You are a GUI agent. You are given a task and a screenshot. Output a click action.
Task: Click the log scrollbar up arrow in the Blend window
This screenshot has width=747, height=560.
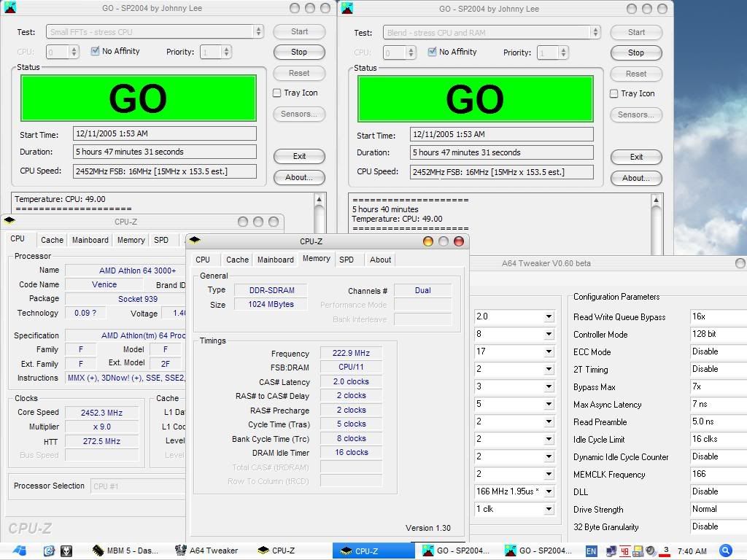(656, 200)
